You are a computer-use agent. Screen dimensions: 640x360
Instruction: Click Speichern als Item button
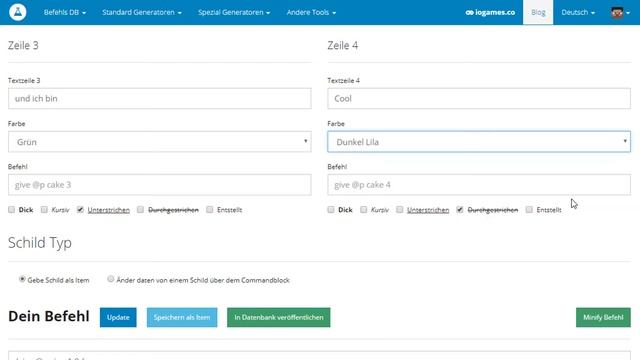[182, 318]
